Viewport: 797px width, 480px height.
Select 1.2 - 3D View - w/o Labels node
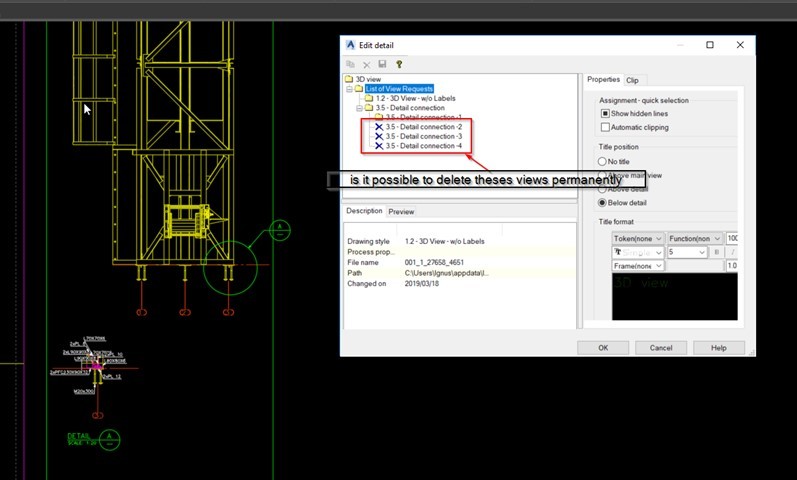[415, 98]
